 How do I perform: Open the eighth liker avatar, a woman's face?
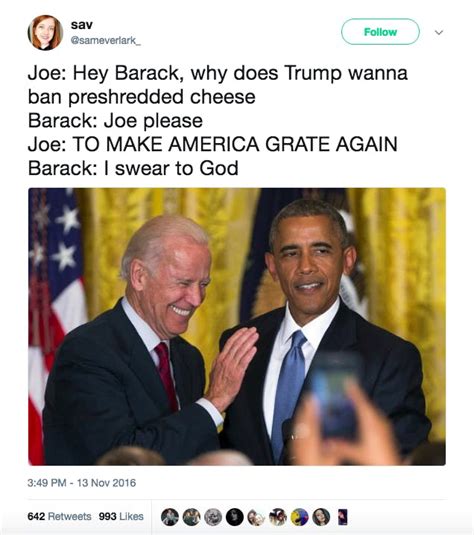[x=321, y=517]
